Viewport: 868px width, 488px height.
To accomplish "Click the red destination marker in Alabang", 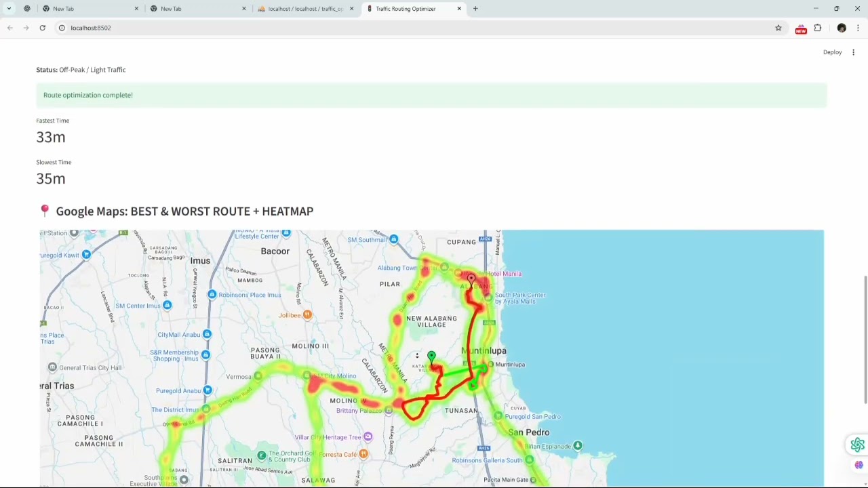I will [471, 279].
